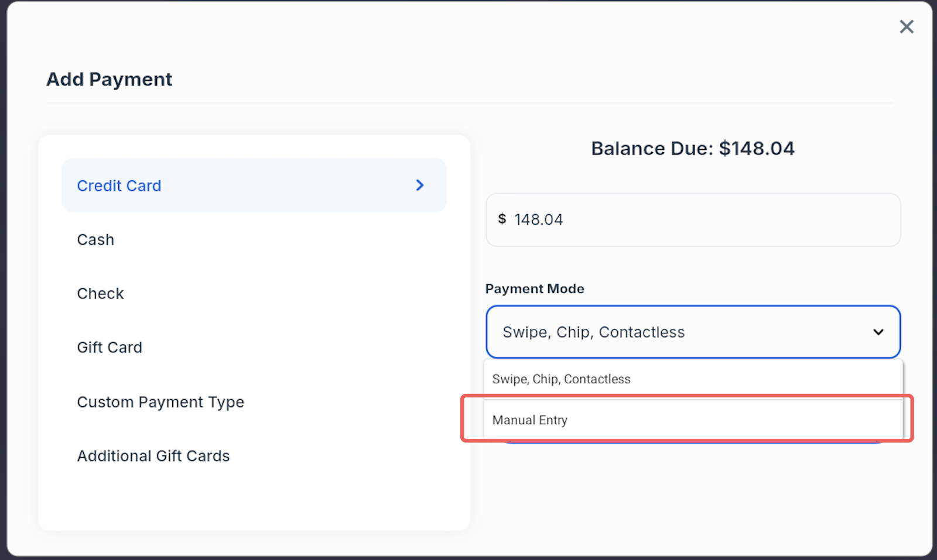Select Credit Card payment type

click(119, 185)
